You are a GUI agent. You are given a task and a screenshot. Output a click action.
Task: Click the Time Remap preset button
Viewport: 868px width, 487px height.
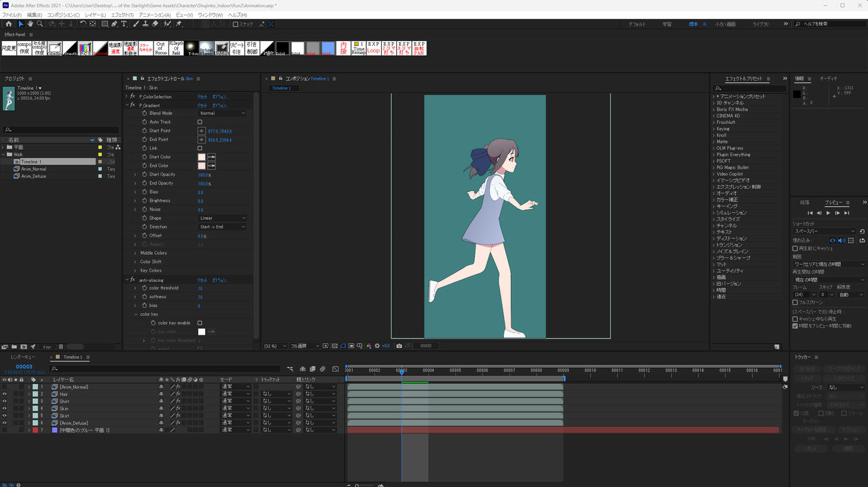tap(359, 48)
